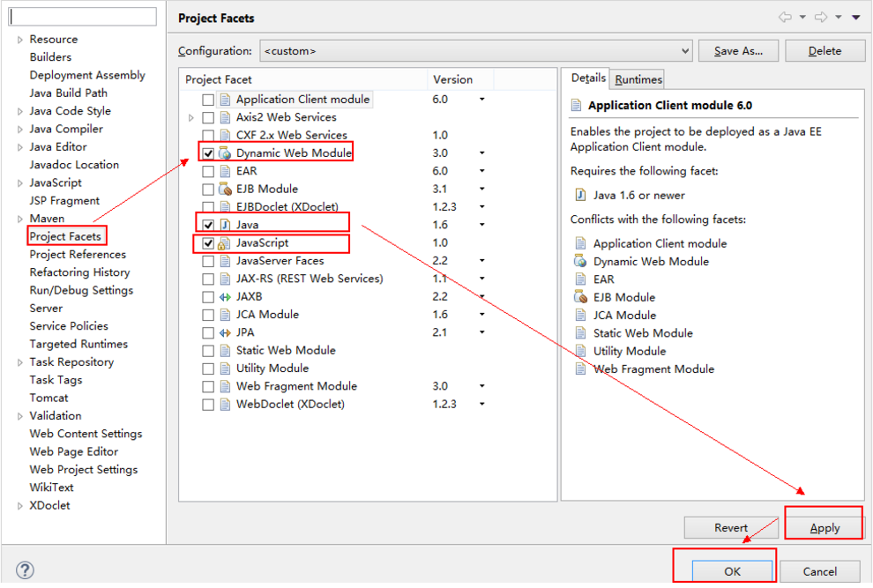Image resolution: width=873 pixels, height=588 pixels.
Task: Enable the JavaServer Faces checkbox
Action: pos(208,261)
